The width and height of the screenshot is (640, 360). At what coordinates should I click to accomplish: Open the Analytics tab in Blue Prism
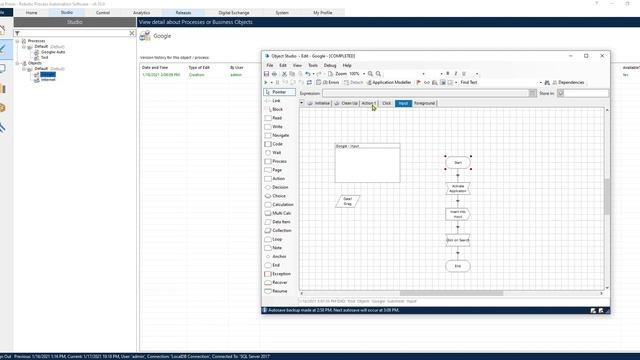tap(142, 13)
